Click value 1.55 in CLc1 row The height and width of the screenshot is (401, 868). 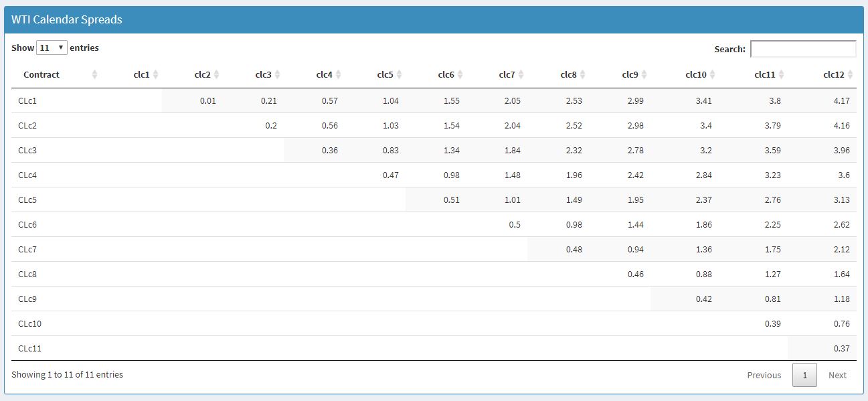point(452,100)
